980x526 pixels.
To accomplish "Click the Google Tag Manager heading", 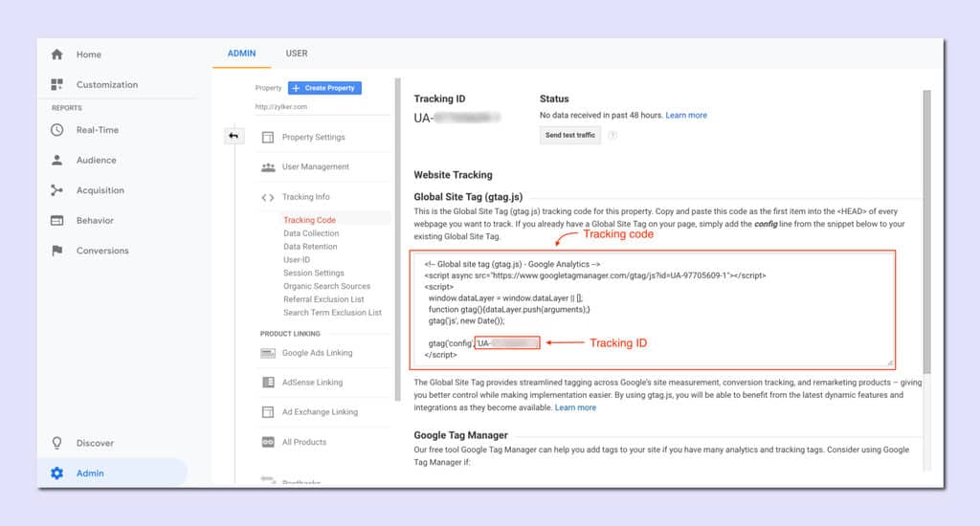I will 460,435.
